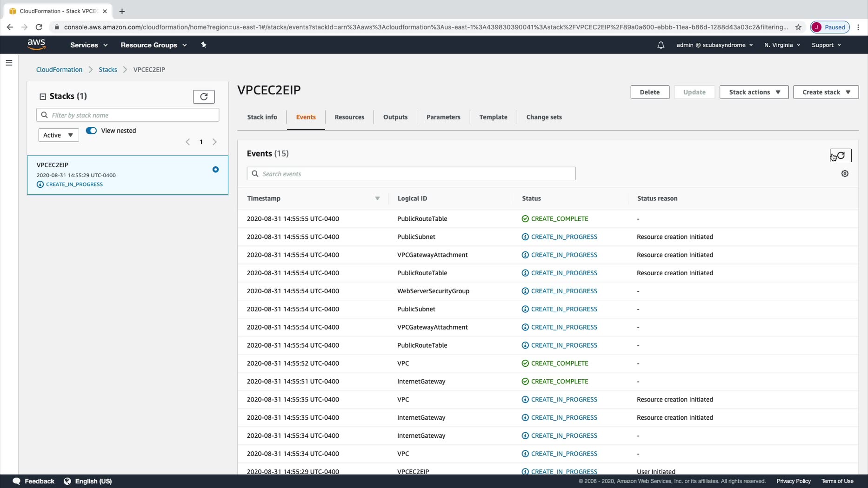
Task: View the Parameters tab
Action: [443, 117]
